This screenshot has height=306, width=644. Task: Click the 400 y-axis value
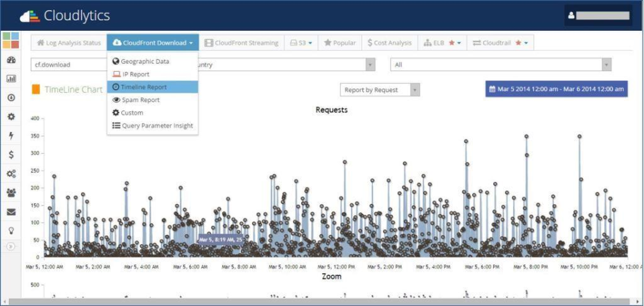tap(34, 119)
